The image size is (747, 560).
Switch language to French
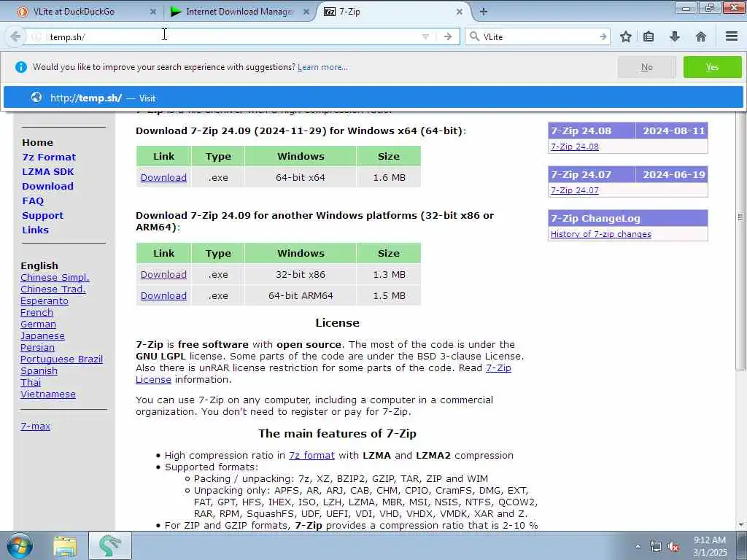pos(36,312)
